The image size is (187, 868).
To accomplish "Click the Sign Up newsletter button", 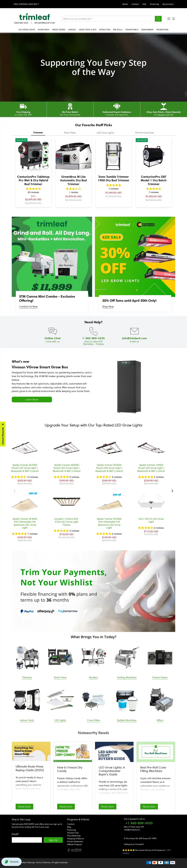I will (x=53, y=840).
